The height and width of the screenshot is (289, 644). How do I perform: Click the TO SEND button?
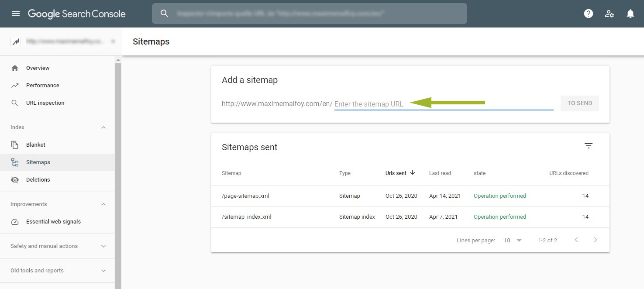pyautogui.click(x=579, y=103)
